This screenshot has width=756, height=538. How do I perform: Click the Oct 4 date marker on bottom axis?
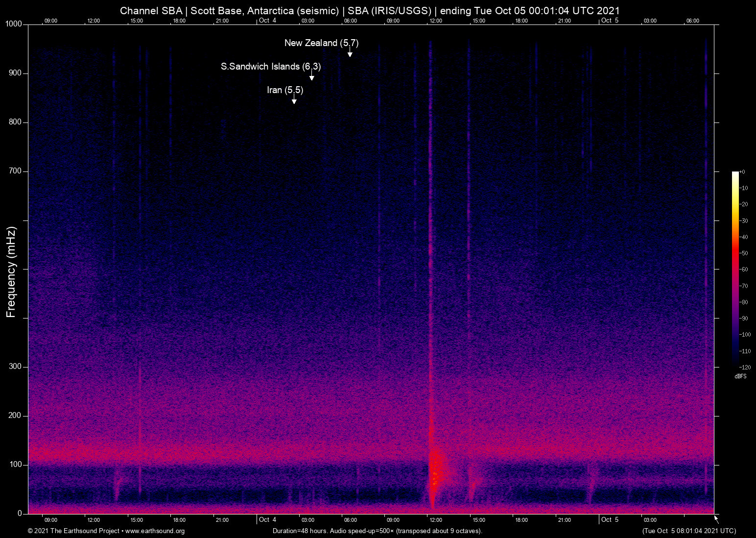pyautogui.click(x=267, y=520)
